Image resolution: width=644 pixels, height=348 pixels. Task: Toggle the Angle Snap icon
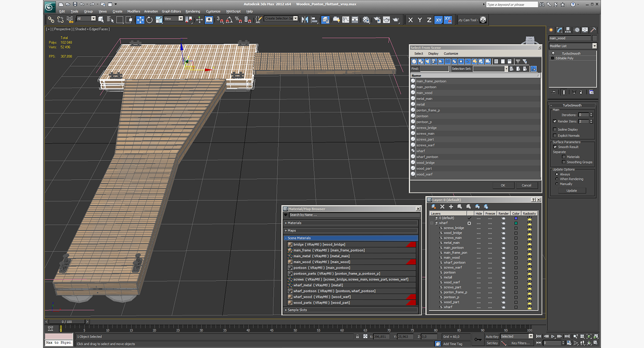tap(229, 20)
